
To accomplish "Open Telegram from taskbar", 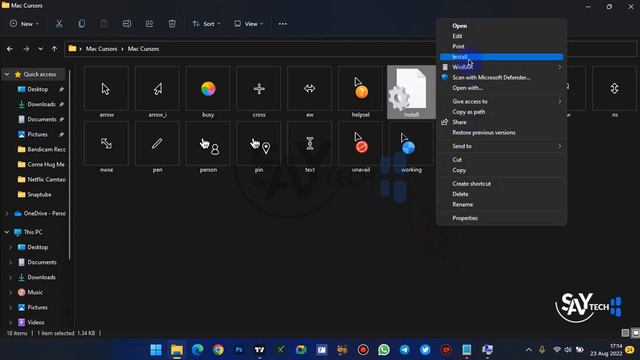I will click(404, 350).
